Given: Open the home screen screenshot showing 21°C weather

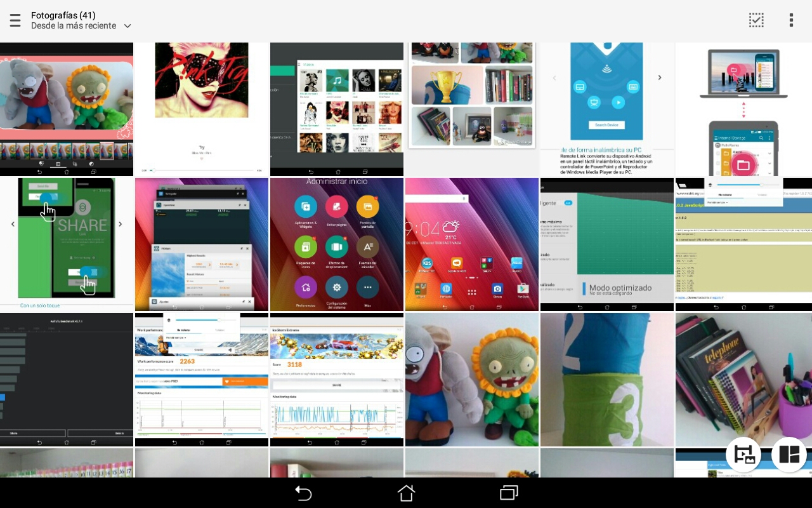Looking at the screenshot, I should click(472, 244).
